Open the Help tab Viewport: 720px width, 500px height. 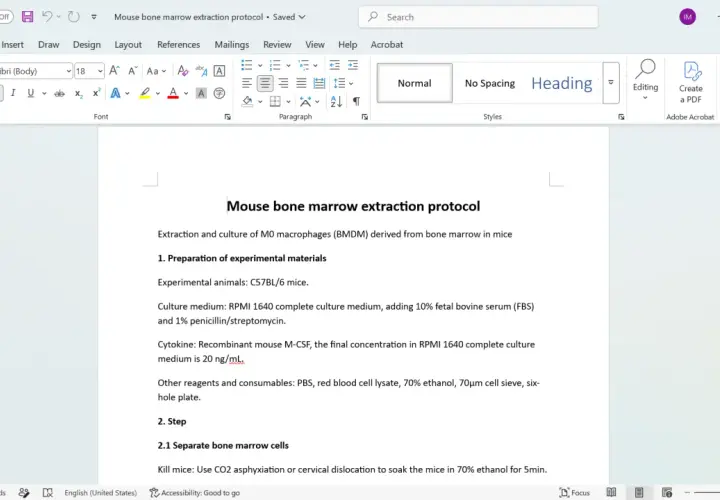tap(348, 45)
